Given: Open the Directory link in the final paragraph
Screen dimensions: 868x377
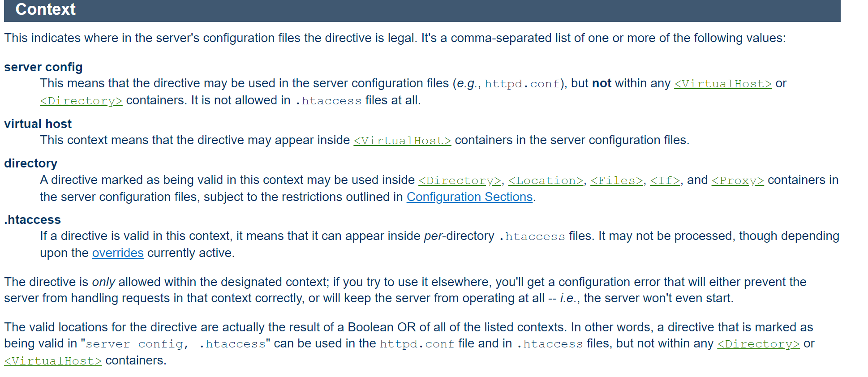Looking at the screenshot, I should click(758, 344).
